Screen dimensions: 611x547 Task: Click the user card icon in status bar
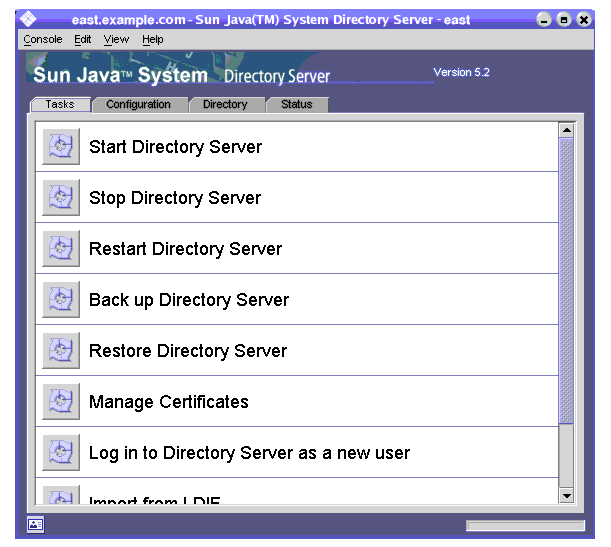click(x=35, y=524)
